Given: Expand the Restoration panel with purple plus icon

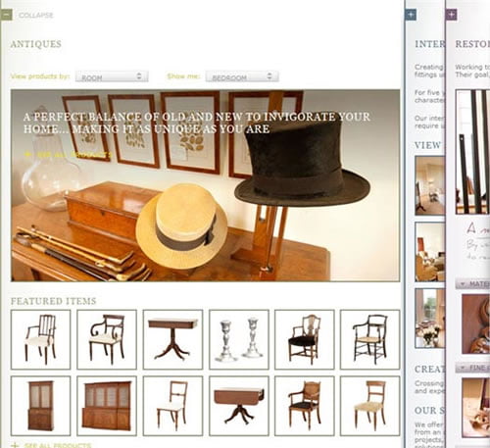Looking at the screenshot, I should click(451, 15).
